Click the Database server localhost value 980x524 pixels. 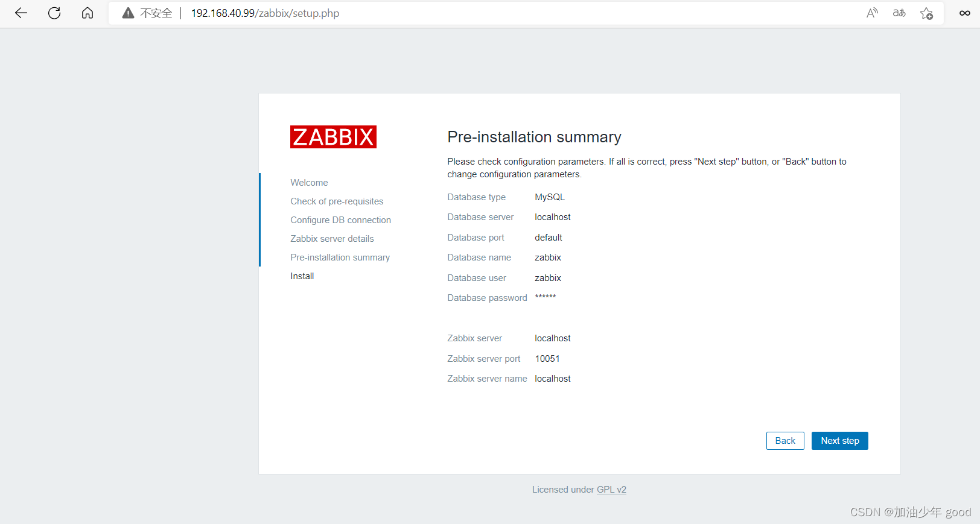click(552, 217)
